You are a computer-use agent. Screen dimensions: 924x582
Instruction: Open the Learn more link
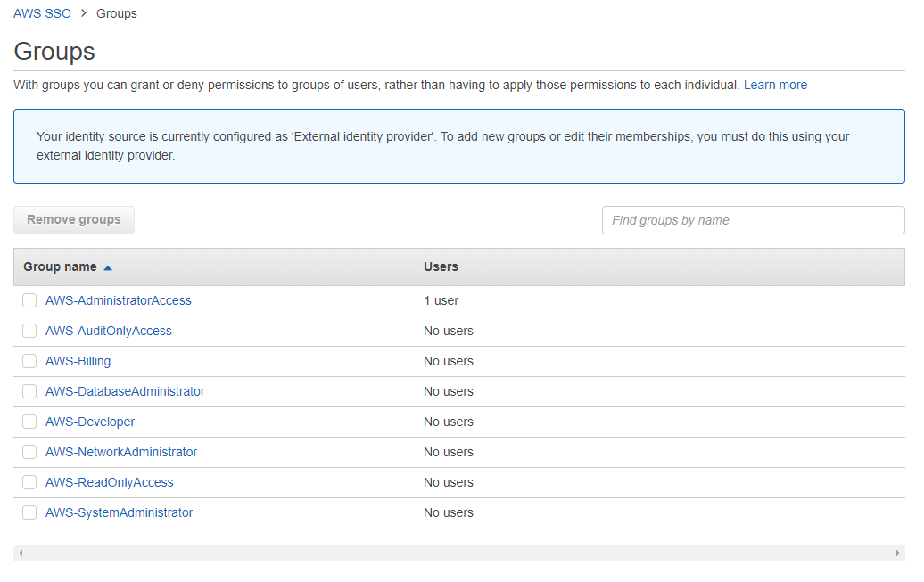[775, 85]
